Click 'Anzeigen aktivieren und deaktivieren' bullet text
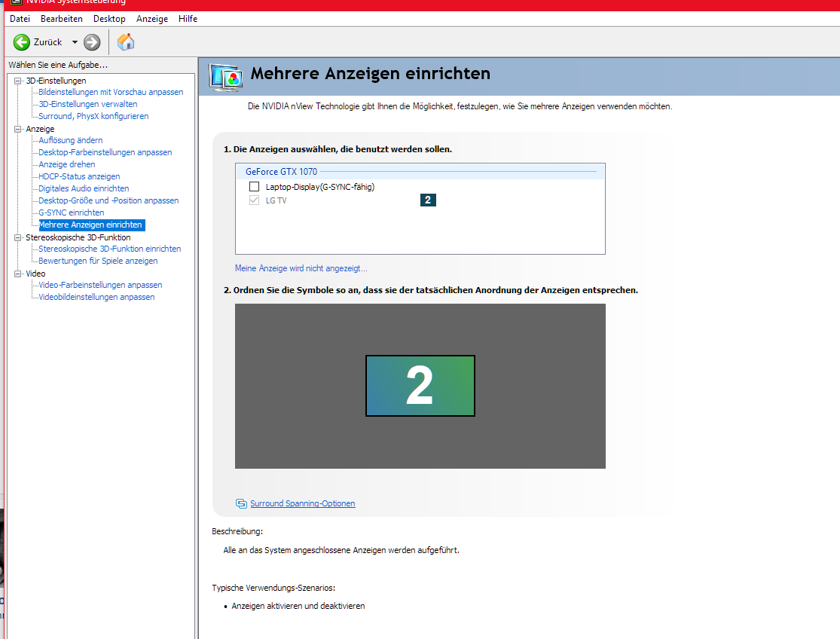 (298, 606)
